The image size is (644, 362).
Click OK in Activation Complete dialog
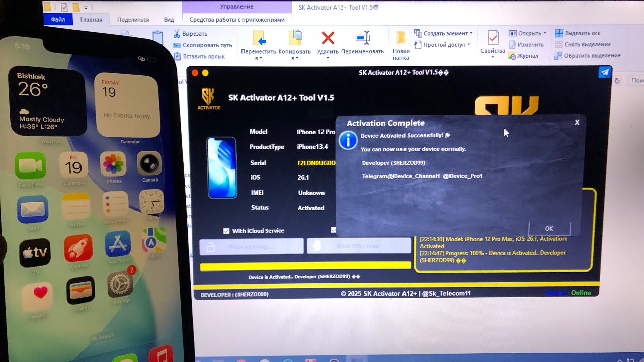click(549, 228)
